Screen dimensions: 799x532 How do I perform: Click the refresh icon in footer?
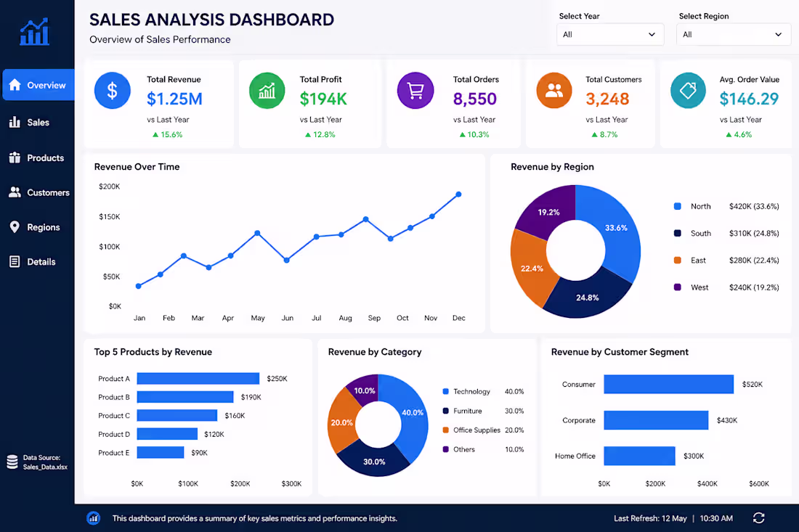click(x=759, y=517)
